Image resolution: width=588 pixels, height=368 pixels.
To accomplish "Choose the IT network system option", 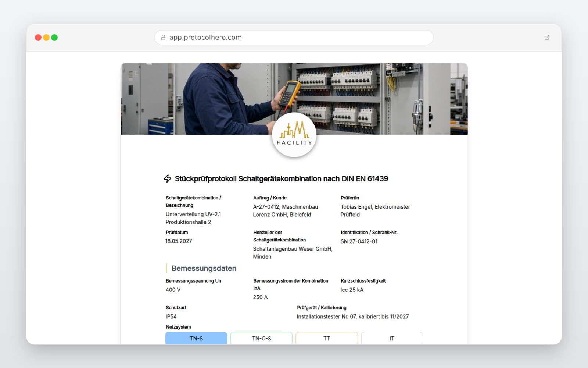I will (x=392, y=338).
